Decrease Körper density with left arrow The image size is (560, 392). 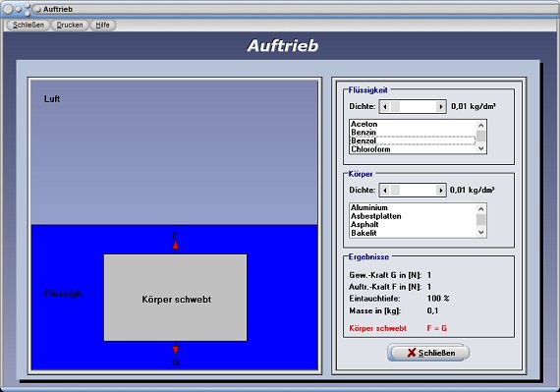pos(385,191)
